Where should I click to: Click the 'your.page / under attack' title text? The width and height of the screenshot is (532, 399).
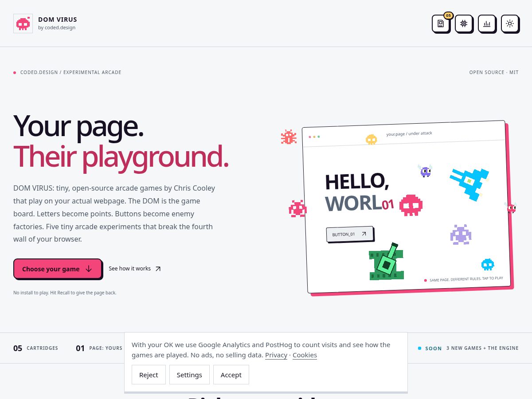409,133
